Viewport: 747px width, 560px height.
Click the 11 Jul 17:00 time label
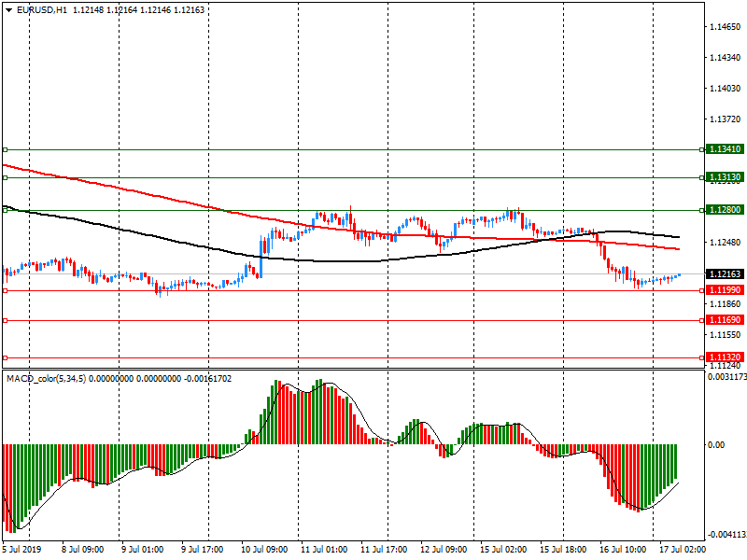[384, 550]
